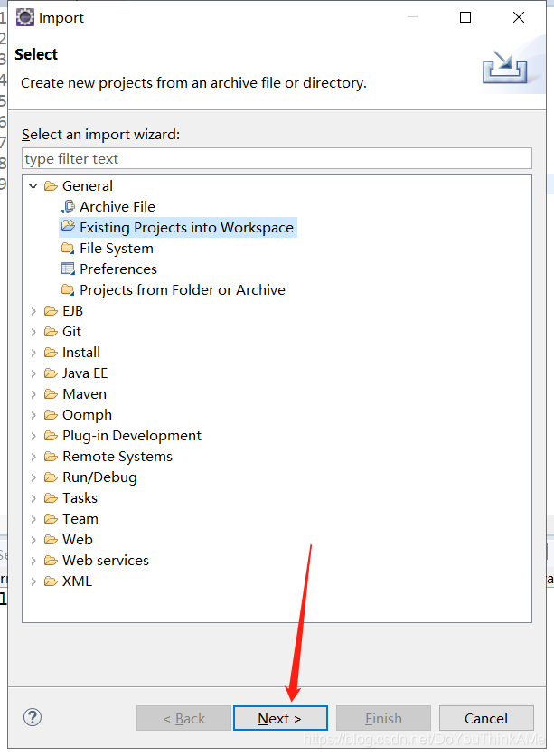Expand the EJB category

(33, 311)
